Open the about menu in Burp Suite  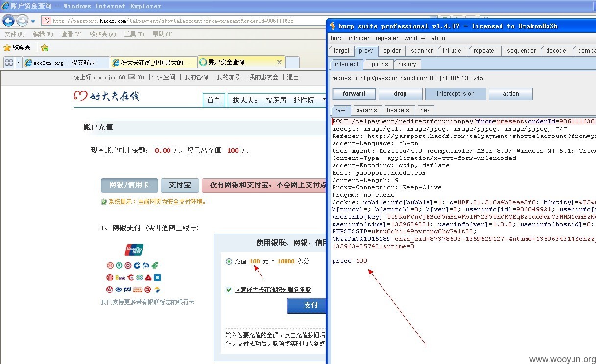439,38
